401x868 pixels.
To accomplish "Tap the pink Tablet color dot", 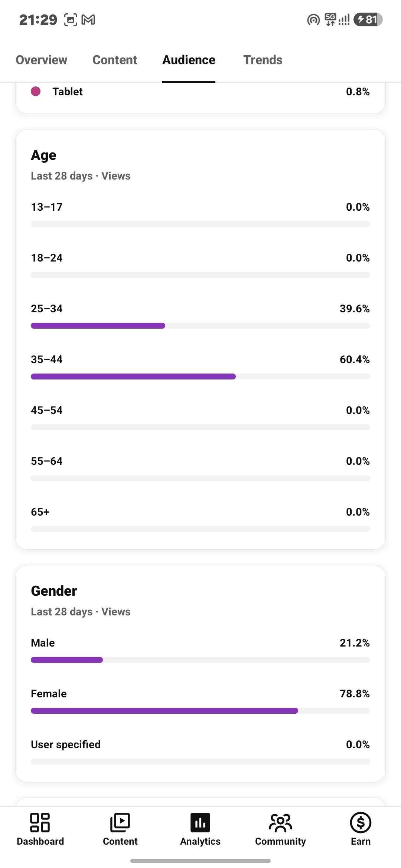I will pos(36,91).
